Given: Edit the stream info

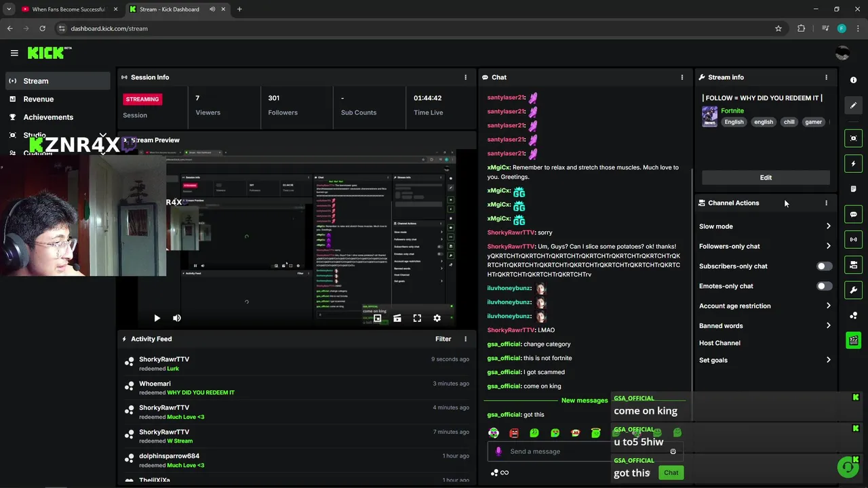Looking at the screenshot, I should pyautogui.click(x=766, y=178).
